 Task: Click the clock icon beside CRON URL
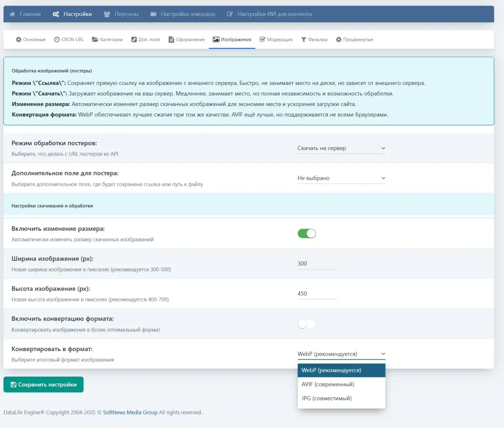pos(57,40)
